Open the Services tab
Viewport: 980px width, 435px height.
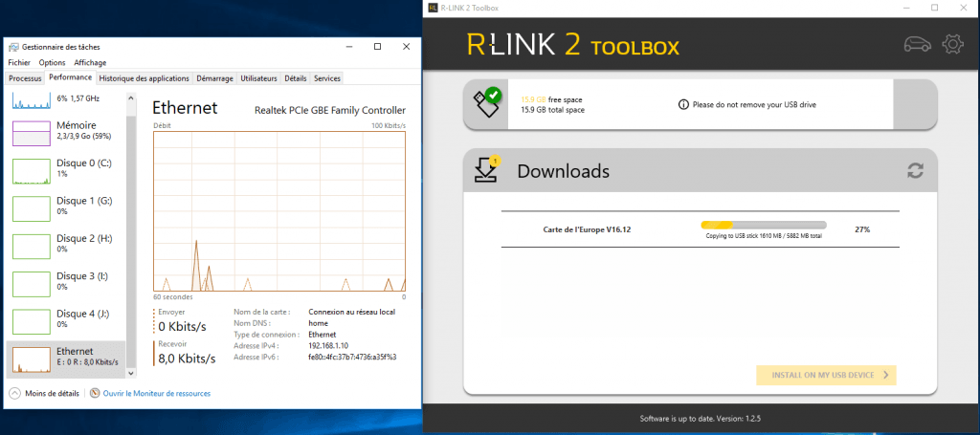tap(327, 77)
